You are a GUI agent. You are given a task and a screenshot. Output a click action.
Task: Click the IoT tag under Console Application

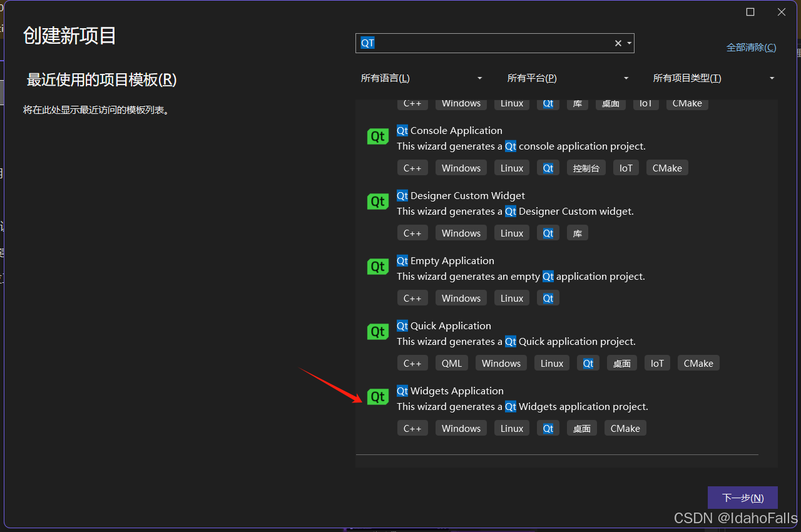pyautogui.click(x=626, y=168)
